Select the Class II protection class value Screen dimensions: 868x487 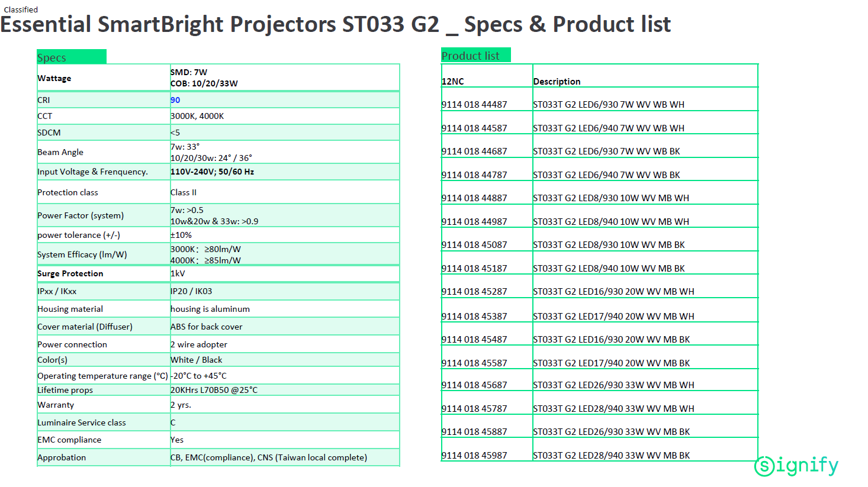[x=184, y=192]
